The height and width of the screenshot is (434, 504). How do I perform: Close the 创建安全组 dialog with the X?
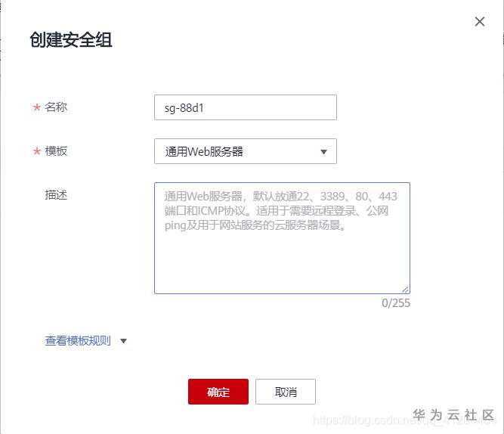pyautogui.click(x=480, y=22)
